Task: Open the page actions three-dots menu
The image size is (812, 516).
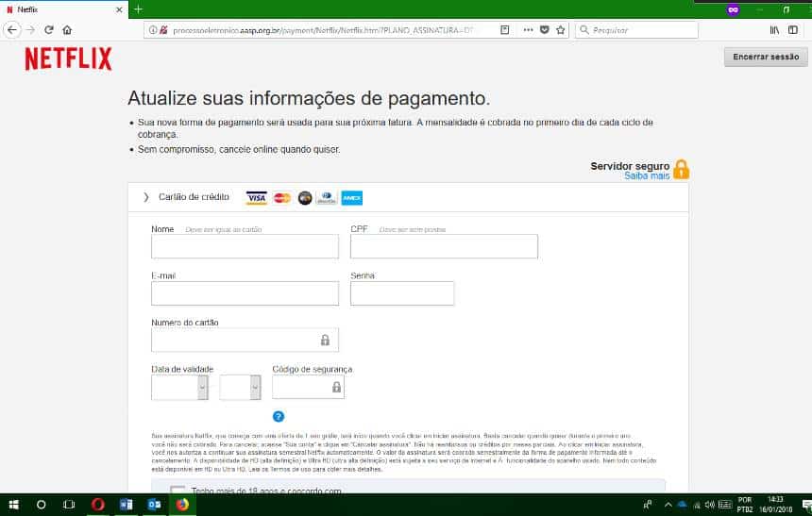Action: 528,30
